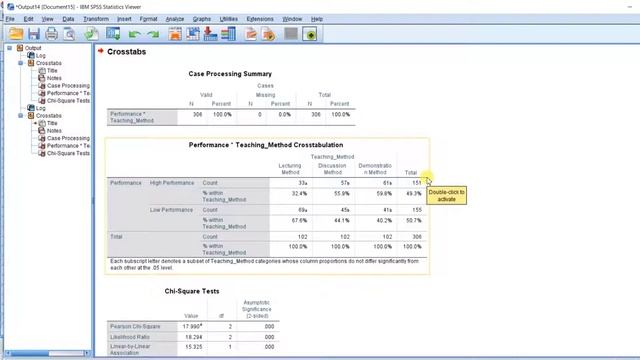Click the Print icon in the toolbar
Screen dimensions: 640x360
51,34
